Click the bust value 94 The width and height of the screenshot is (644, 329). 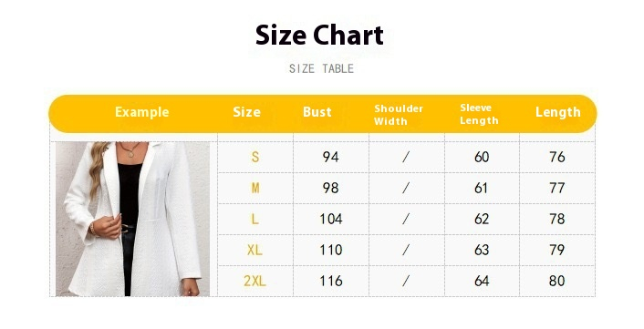[x=330, y=157]
